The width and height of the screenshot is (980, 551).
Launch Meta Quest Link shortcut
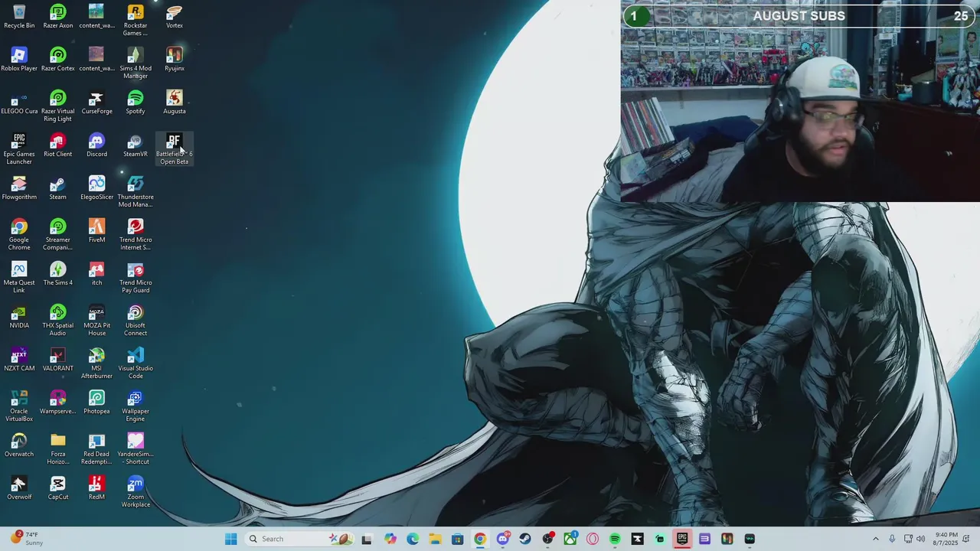point(19,277)
